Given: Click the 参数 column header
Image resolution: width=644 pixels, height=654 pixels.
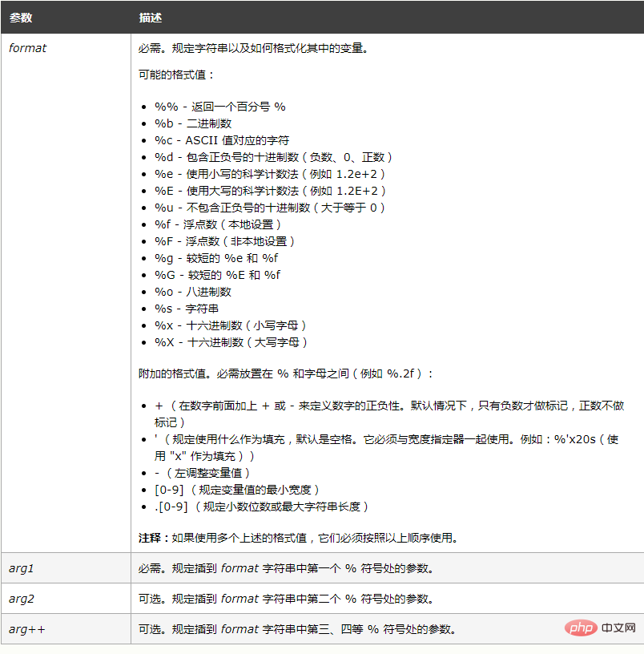Looking at the screenshot, I should pyautogui.click(x=20, y=18).
